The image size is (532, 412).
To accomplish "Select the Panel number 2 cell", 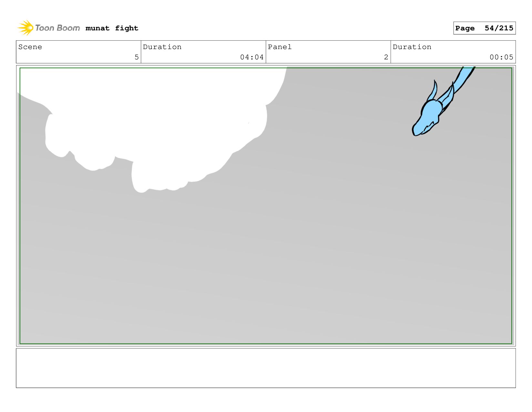I will [328, 52].
